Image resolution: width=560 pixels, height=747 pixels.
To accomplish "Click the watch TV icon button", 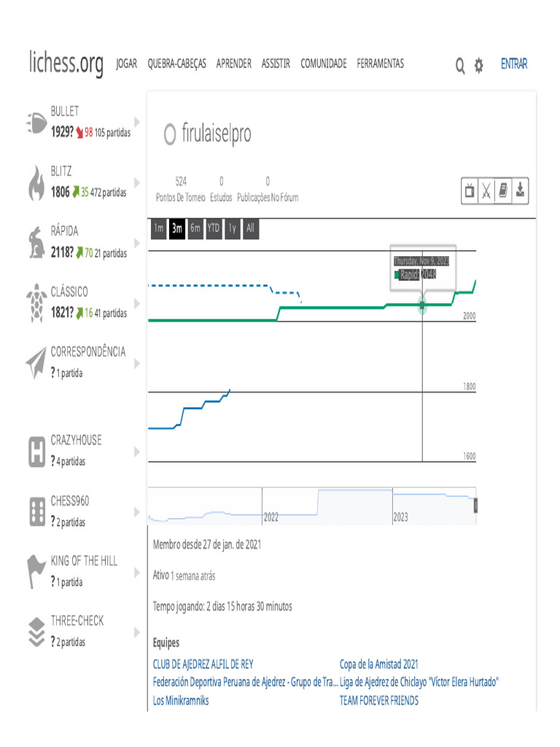I will pyautogui.click(x=470, y=191).
